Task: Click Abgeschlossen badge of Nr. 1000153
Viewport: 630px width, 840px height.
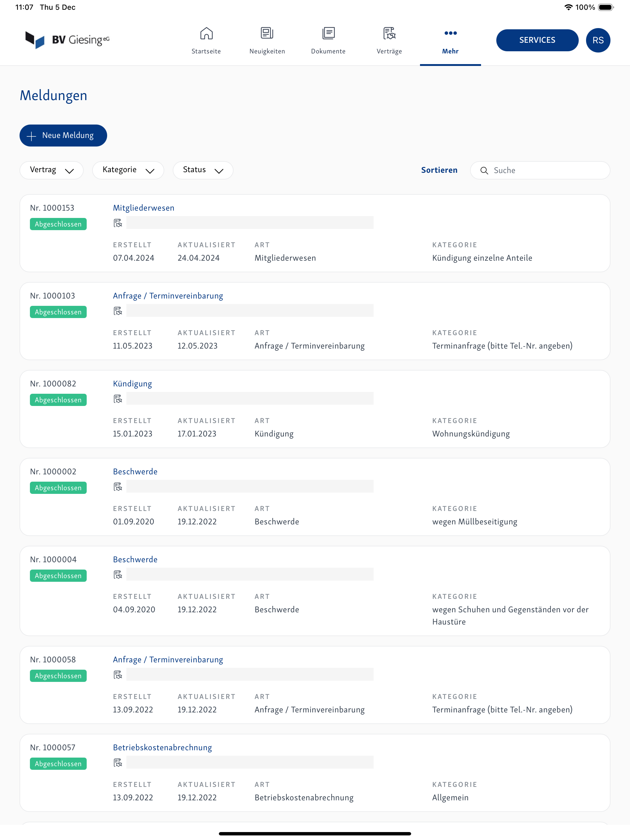Action: pyautogui.click(x=58, y=224)
